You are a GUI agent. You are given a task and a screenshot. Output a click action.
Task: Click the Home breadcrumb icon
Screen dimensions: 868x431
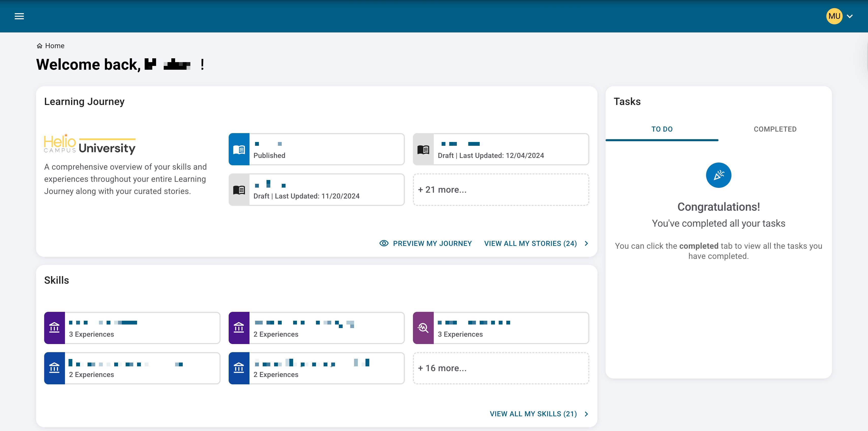click(x=39, y=46)
